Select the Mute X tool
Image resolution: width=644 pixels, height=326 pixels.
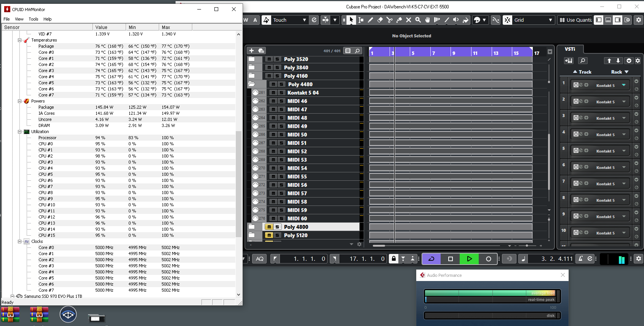coord(408,20)
